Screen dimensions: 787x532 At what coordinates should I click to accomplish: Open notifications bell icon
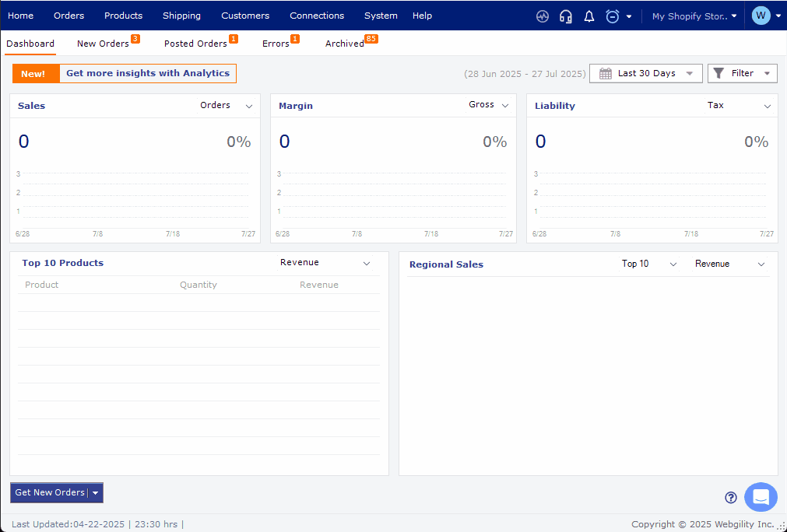click(589, 16)
